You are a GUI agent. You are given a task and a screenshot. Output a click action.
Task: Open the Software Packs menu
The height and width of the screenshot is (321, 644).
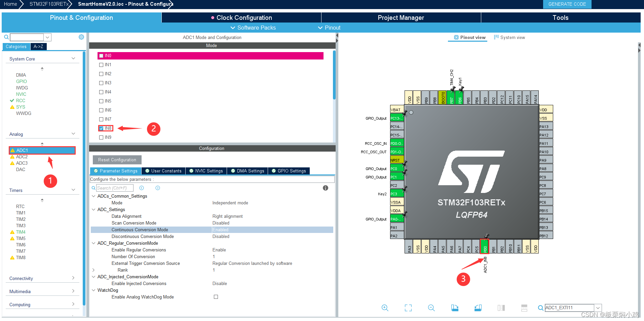[253, 28]
